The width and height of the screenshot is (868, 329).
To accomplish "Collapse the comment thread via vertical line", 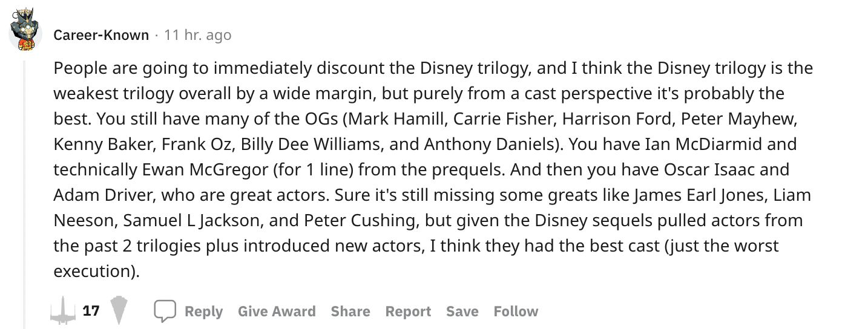I will (25, 181).
